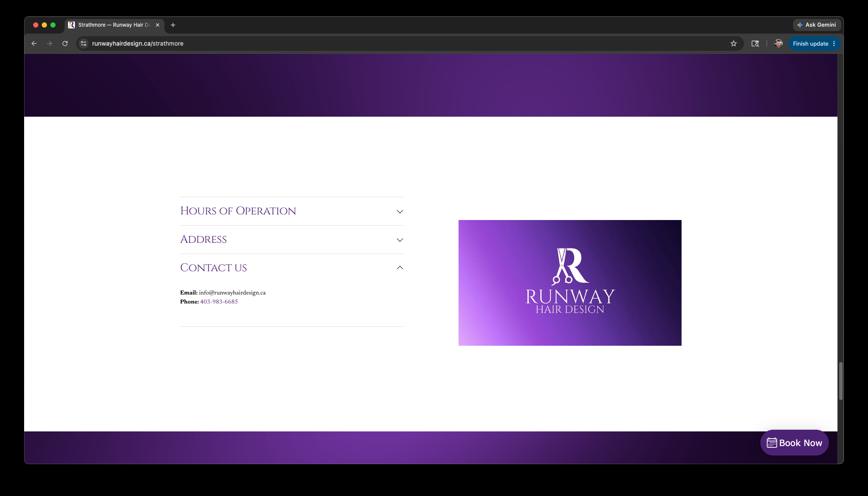Image resolution: width=868 pixels, height=496 pixels.
Task: Click the address bar URL field
Action: (409, 43)
